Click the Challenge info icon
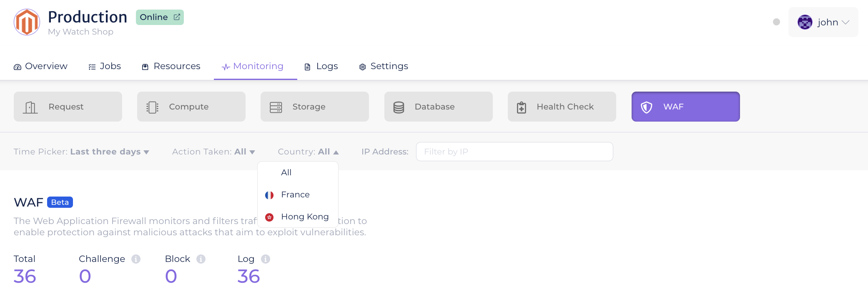Viewport: 868px width, 289px height. click(136, 259)
